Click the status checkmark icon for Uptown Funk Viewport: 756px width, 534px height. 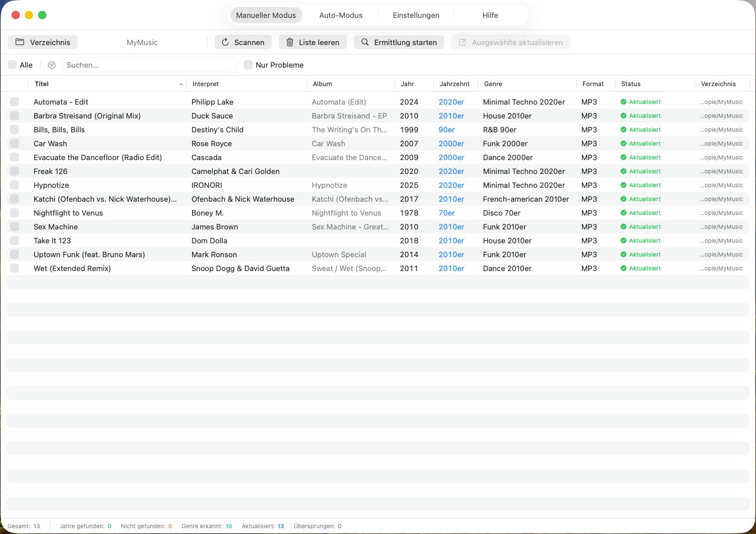(623, 255)
